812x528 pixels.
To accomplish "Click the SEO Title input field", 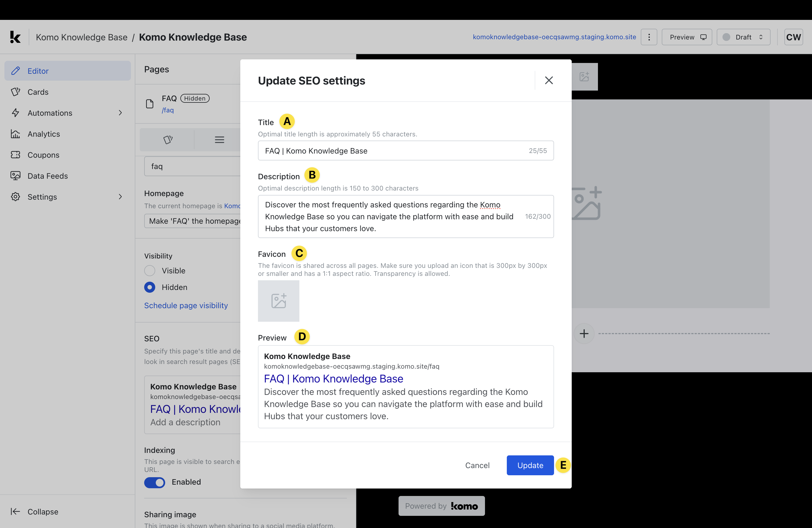I will click(392, 151).
